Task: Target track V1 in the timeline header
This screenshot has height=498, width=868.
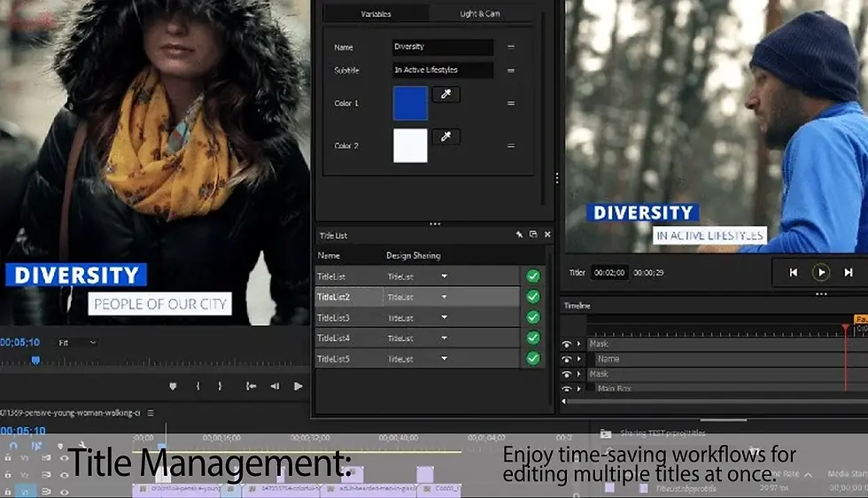Action: click(25, 491)
